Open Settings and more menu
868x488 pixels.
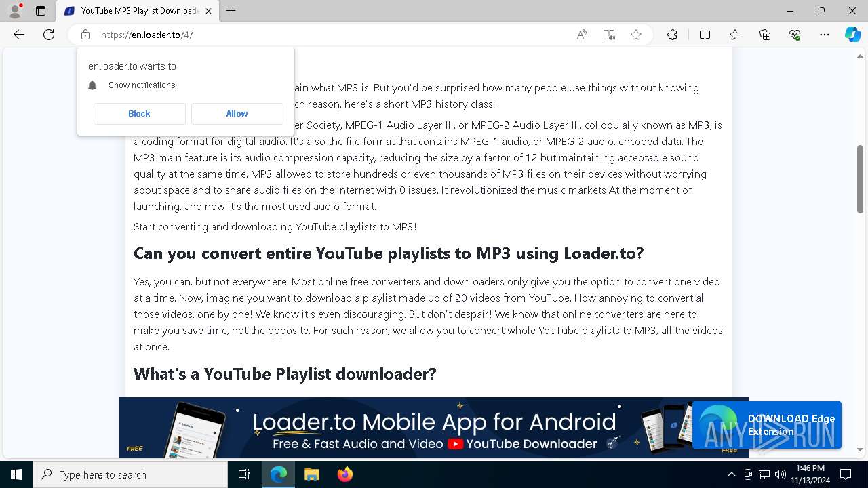tap(825, 35)
